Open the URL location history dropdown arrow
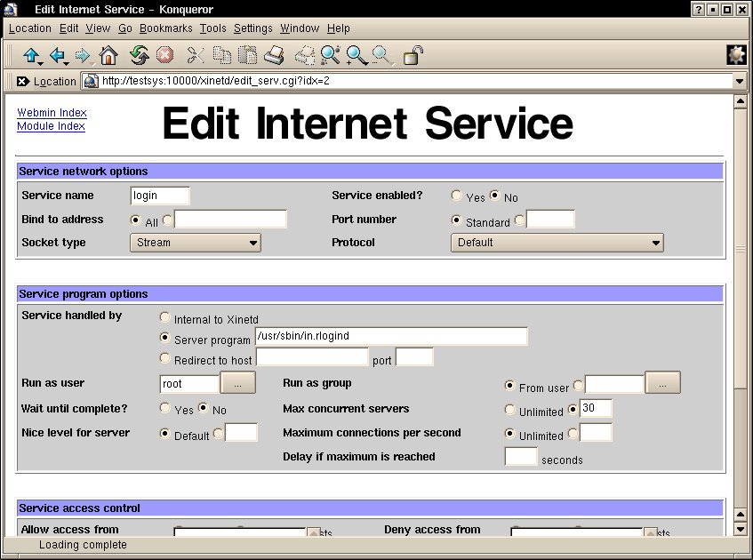Viewport: 753px width, 560px height. coord(740,81)
